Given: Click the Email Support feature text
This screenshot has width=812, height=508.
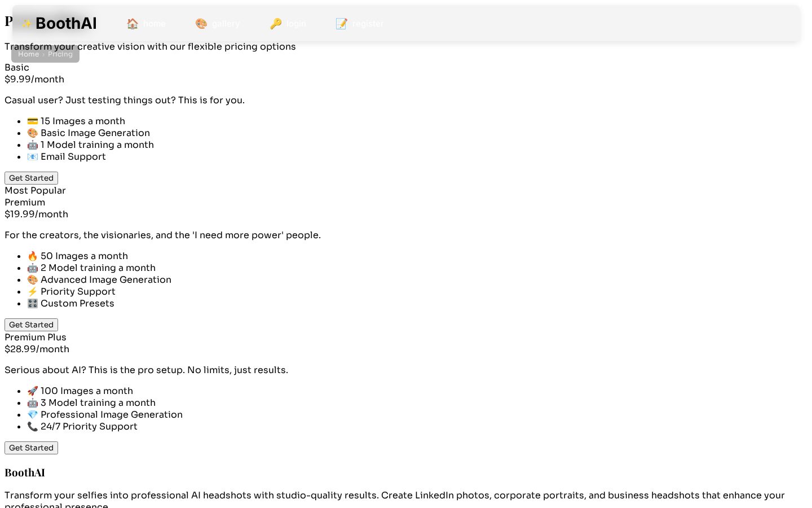Looking at the screenshot, I should point(73,156).
